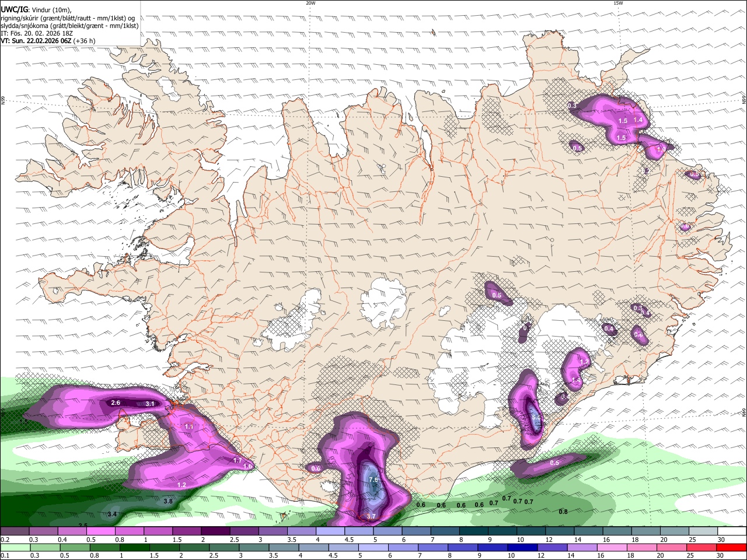Pick the 30 white swatch in the upper legend
This screenshot has height=560, width=747.
point(731,531)
